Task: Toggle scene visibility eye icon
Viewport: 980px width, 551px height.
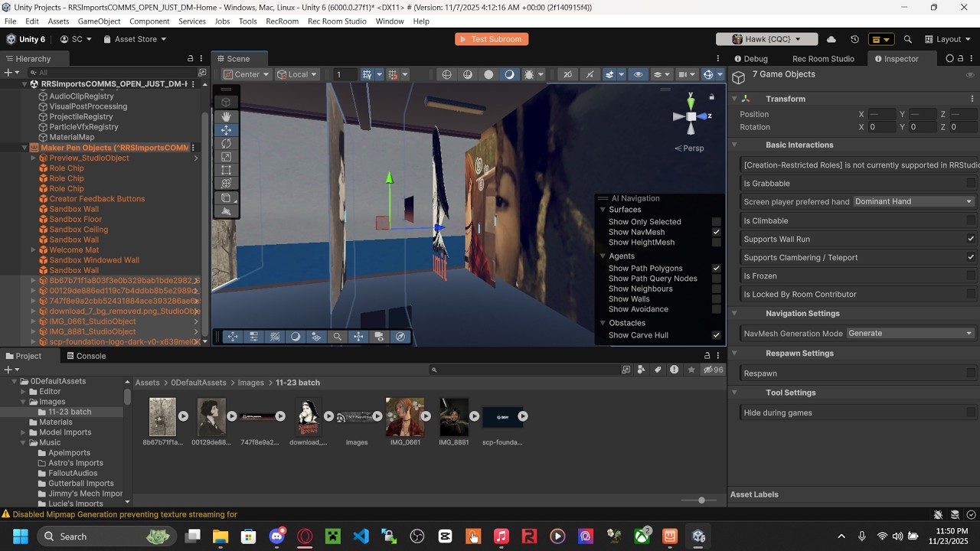Action: coord(638,74)
